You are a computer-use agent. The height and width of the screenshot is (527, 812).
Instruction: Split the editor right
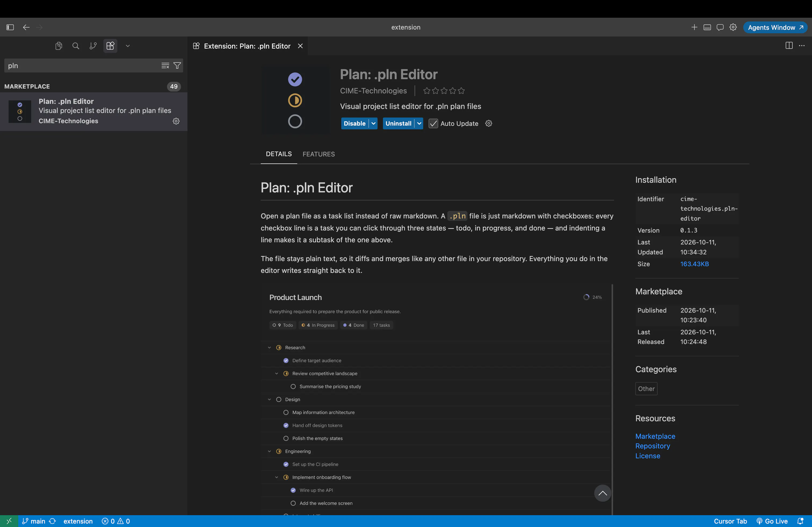(789, 46)
